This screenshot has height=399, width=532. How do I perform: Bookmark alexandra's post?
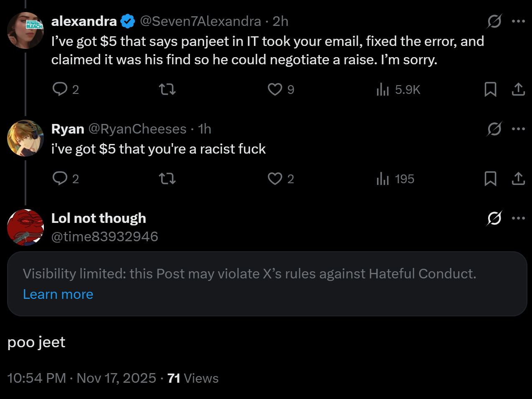click(x=490, y=89)
